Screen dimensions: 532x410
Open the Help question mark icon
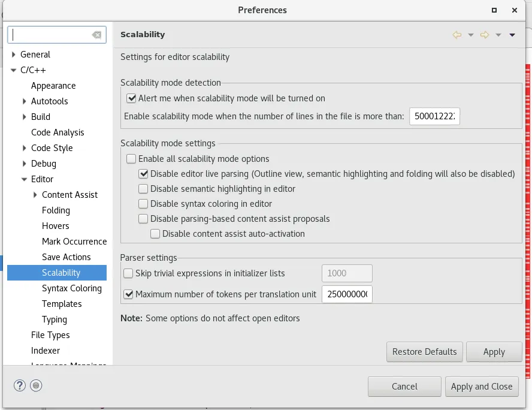pos(20,385)
